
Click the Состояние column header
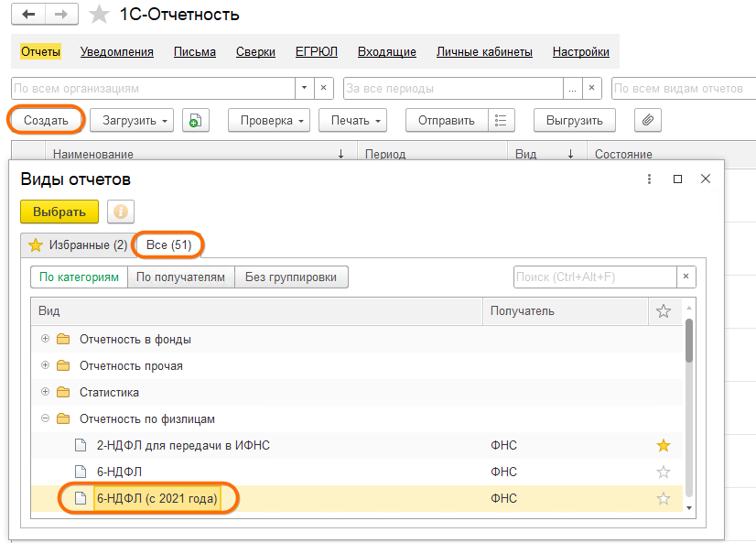click(671, 154)
